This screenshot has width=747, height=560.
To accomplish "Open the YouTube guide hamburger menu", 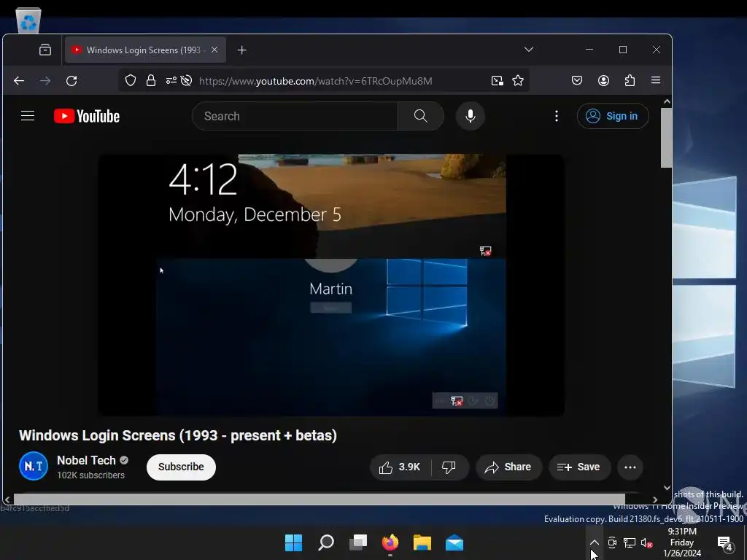I will [28, 116].
